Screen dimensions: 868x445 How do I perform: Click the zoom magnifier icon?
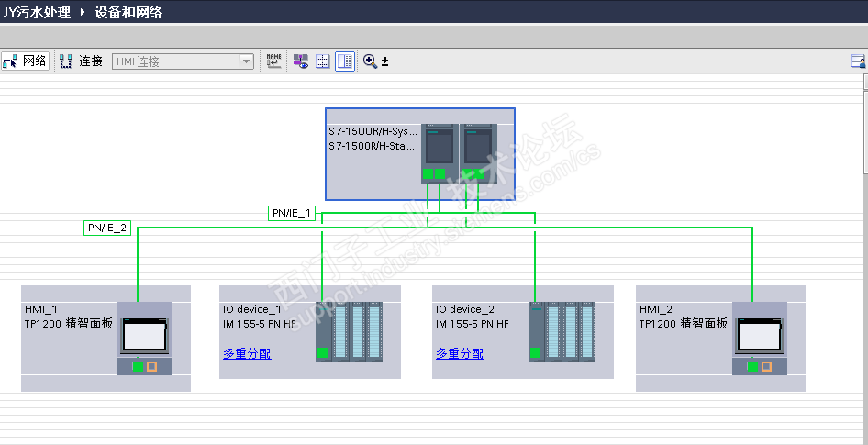(370, 61)
